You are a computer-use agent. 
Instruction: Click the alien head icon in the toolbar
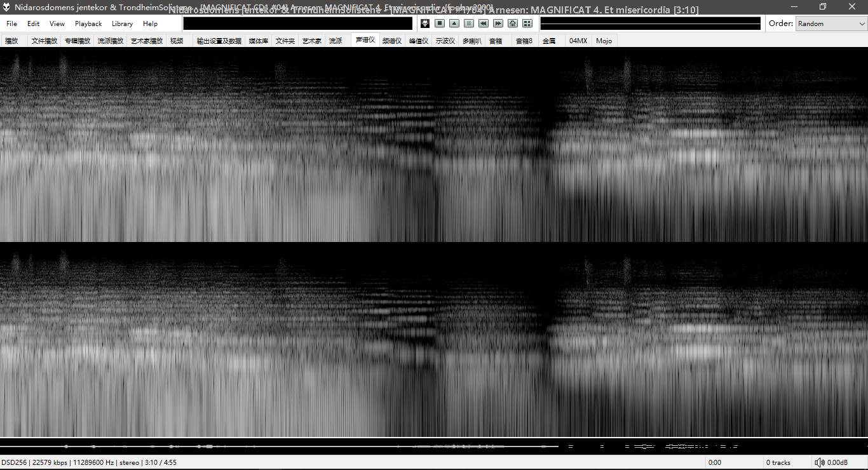click(425, 23)
